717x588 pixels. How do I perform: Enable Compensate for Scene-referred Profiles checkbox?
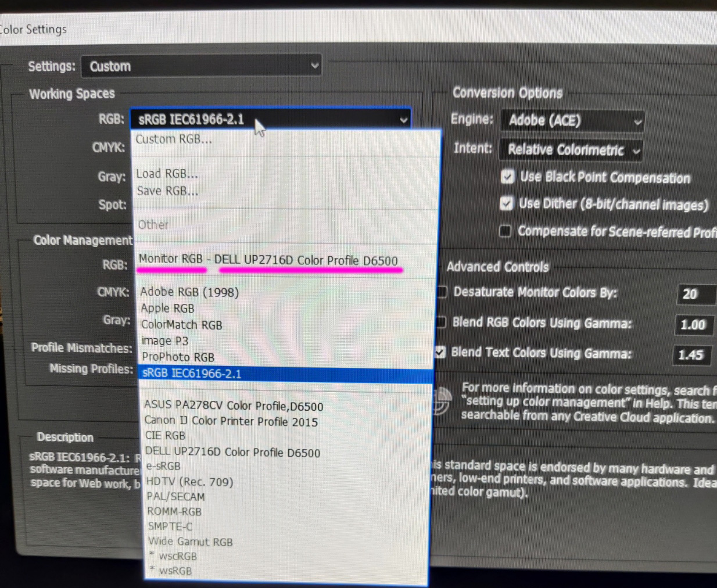(x=505, y=231)
